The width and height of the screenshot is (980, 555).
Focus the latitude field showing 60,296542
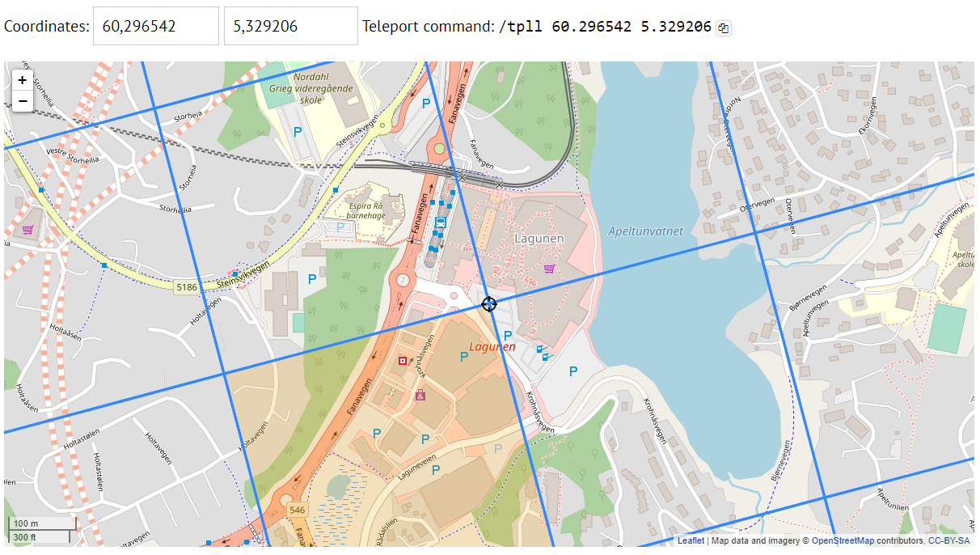tap(156, 26)
